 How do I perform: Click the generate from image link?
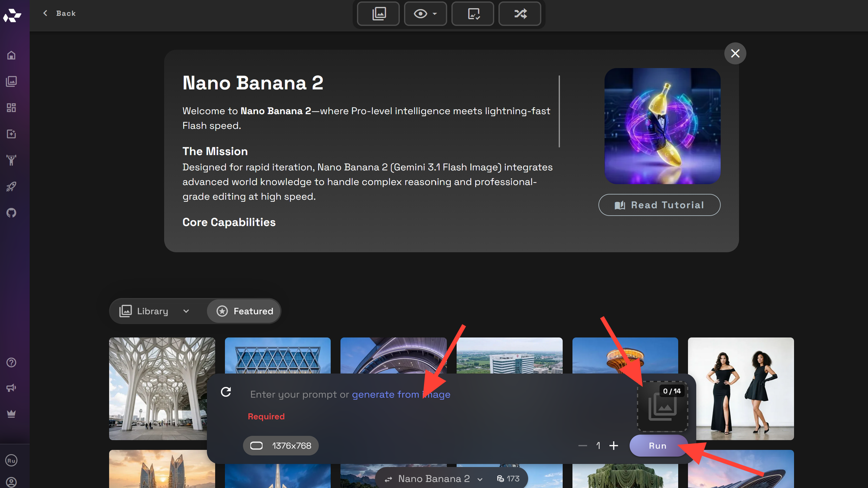coord(401,394)
